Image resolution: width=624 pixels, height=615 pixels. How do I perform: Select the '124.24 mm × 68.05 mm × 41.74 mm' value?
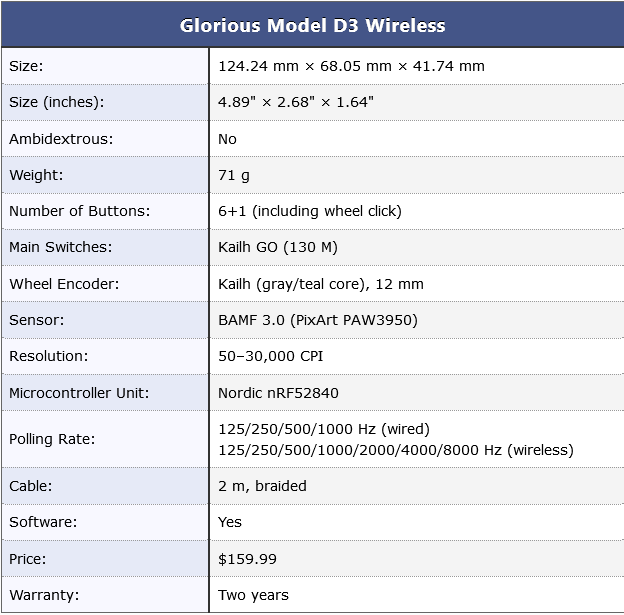click(x=351, y=66)
